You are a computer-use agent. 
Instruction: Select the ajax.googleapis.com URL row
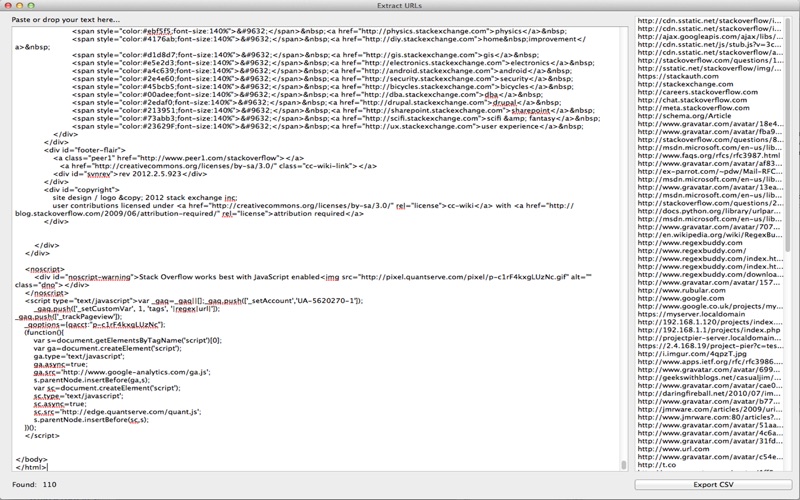click(709, 36)
